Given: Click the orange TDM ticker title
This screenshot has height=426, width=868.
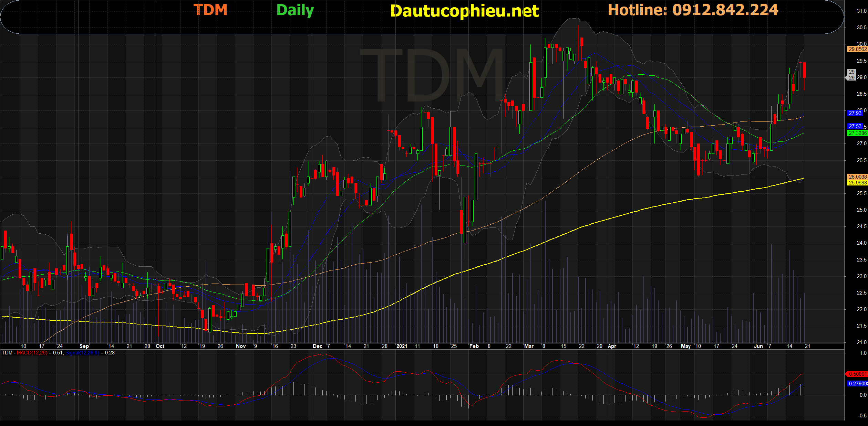Looking at the screenshot, I should coord(210,10).
